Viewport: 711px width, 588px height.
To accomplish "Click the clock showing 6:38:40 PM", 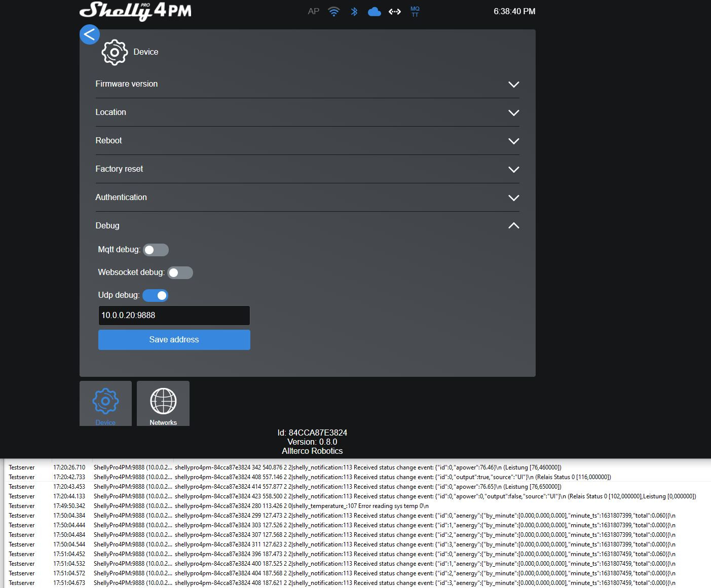I will pyautogui.click(x=514, y=11).
